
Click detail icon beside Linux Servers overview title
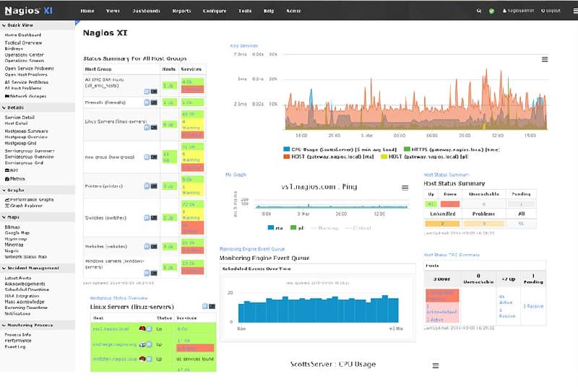coord(205,306)
